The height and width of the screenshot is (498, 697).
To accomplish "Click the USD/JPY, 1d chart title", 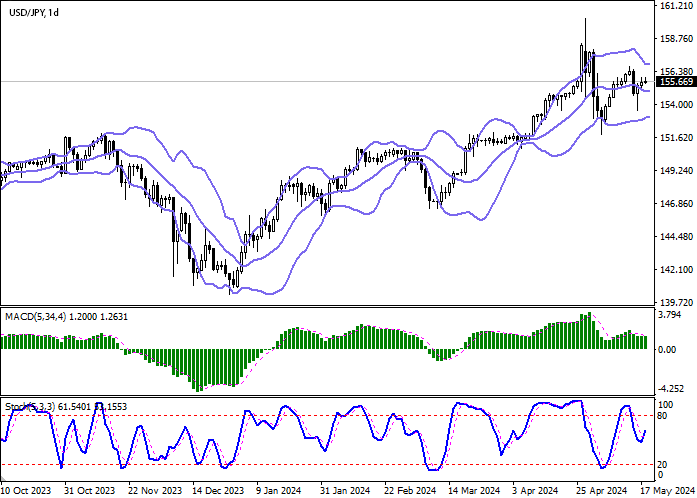I will point(31,12).
